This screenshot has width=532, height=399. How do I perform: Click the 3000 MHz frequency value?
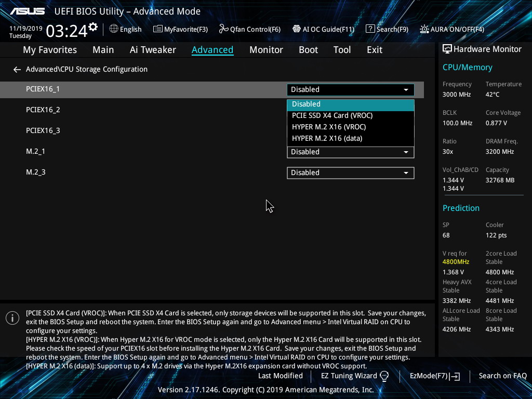click(x=456, y=95)
